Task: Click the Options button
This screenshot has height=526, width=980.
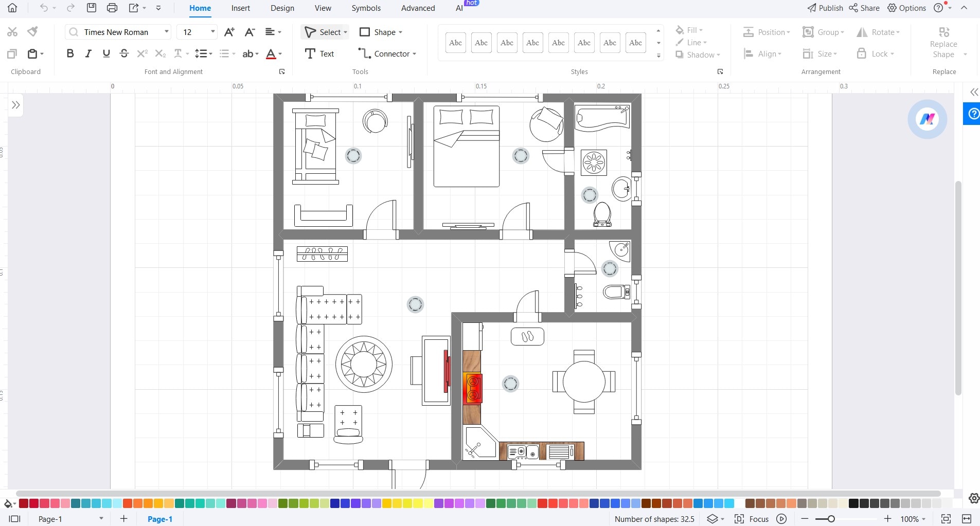Action: [x=906, y=8]
